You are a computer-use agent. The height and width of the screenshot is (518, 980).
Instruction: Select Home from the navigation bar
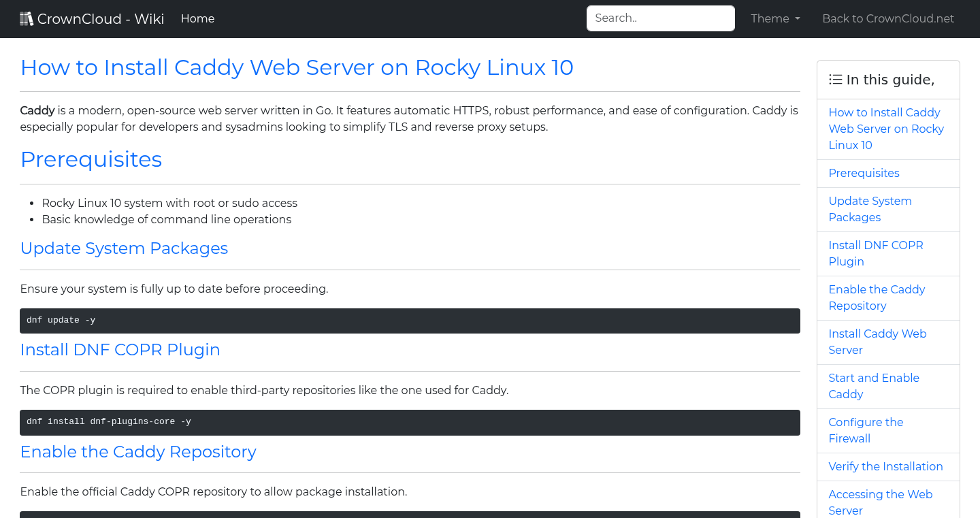tap(197, 18)
